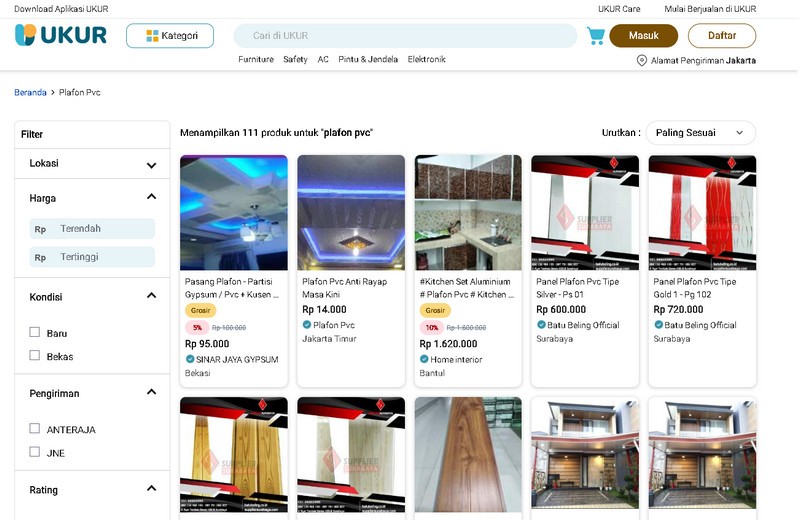Open the Elektronik category link
This screenshot has width=800, height=520.
coord(427,59)
